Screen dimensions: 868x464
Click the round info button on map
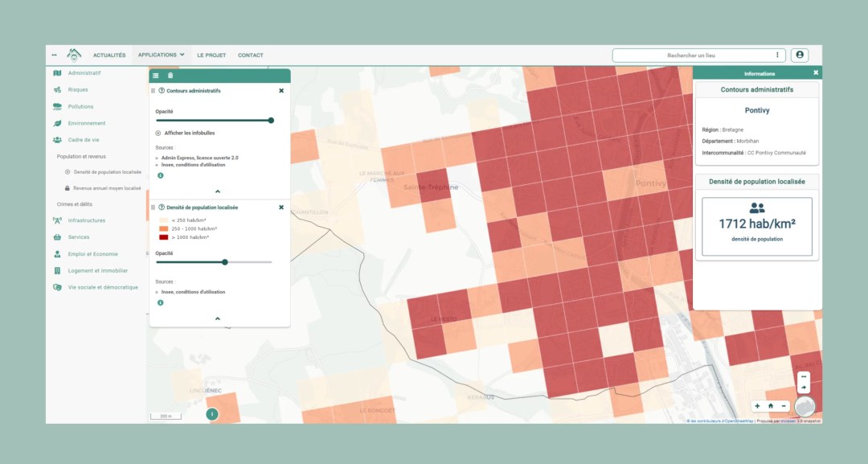tap(211, 413)
